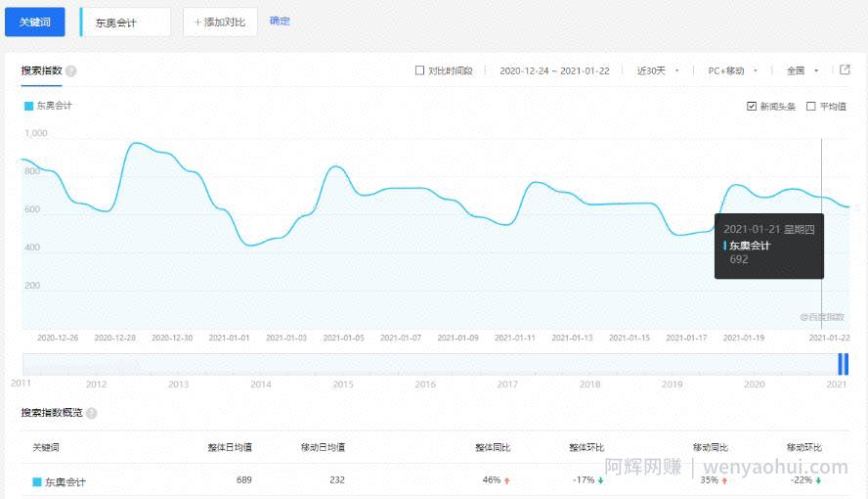
Task: Click the 移动同比 column header
Action: pos(711,447)
